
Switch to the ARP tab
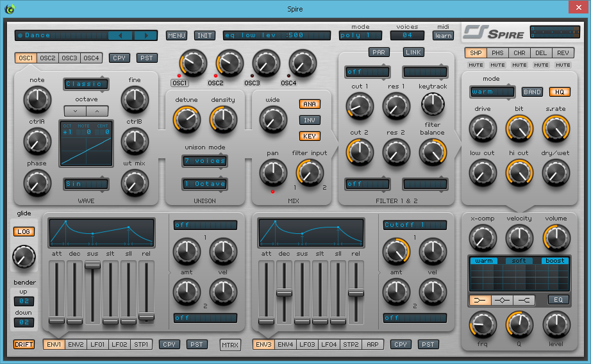click(x=373, y=344)
